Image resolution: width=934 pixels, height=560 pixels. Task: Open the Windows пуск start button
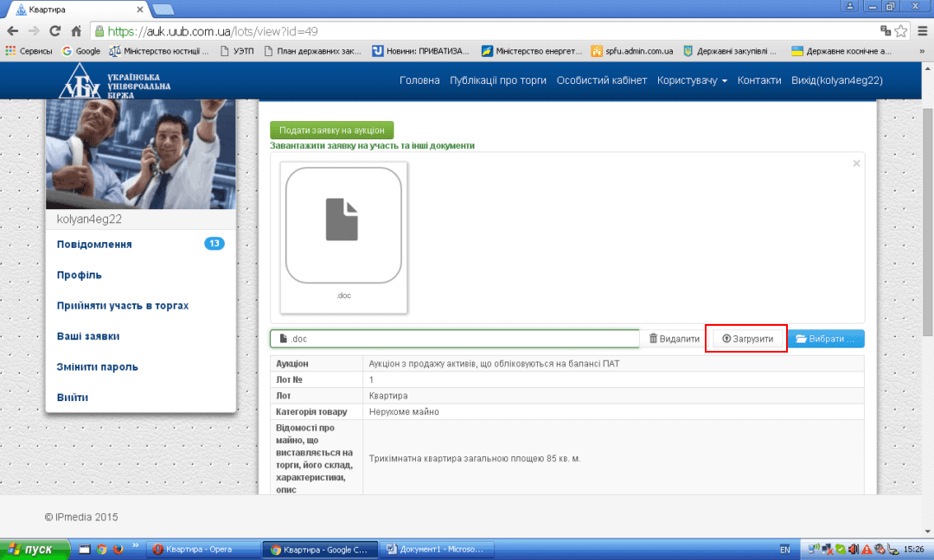[x=31, y=550]
